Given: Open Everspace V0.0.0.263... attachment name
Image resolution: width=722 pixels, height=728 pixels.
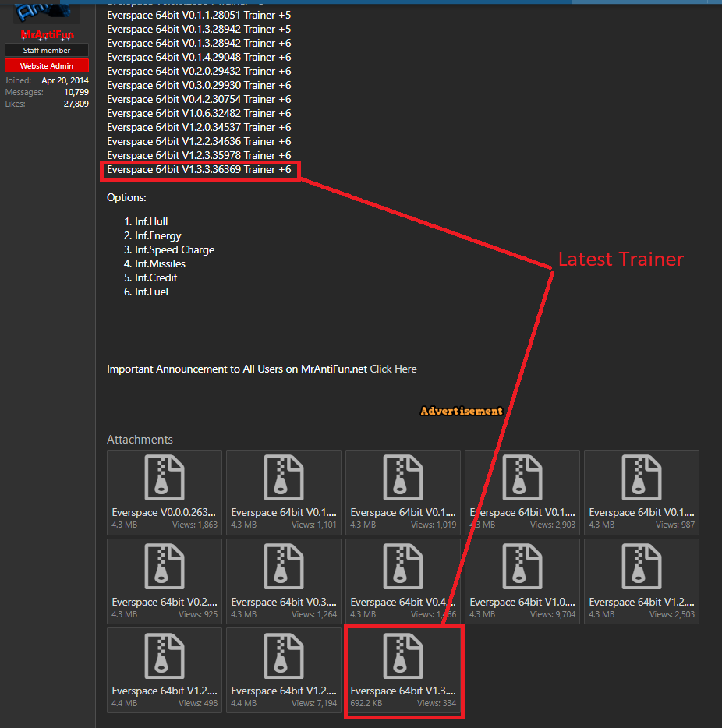Looking at the screenshot, I should click(164, 513).
